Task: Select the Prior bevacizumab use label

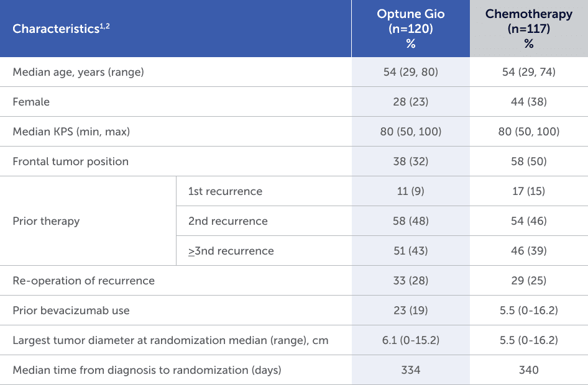Action: (x=71, y=310)
